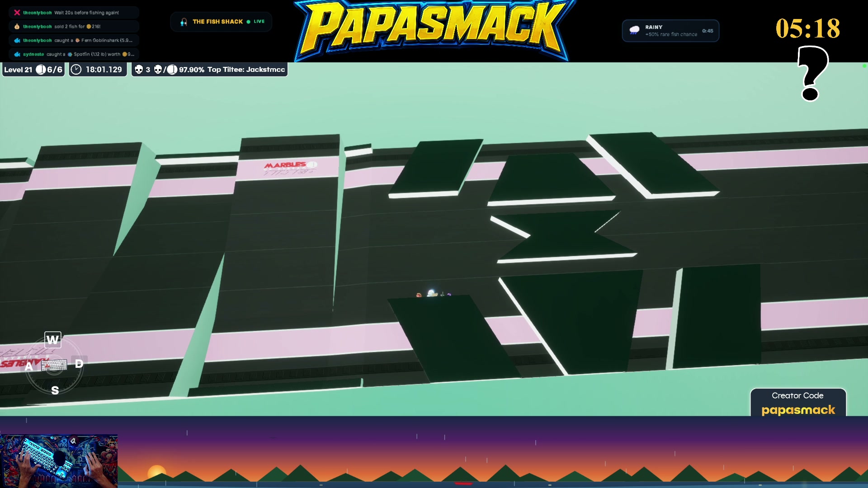This screenshot has height=488, width=868.
Task: Click the 'Spotfin (1.12 lb) worth' text
Action: [97, 54]
